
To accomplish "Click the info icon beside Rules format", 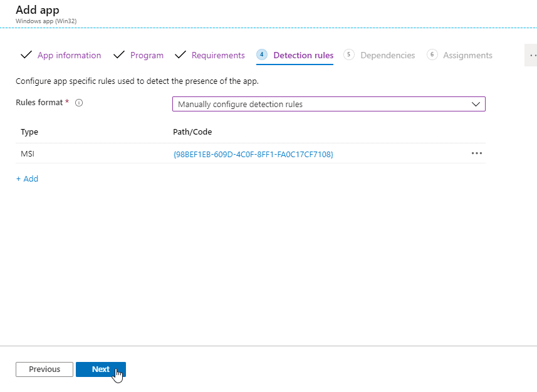I will [x=79, y=103].
